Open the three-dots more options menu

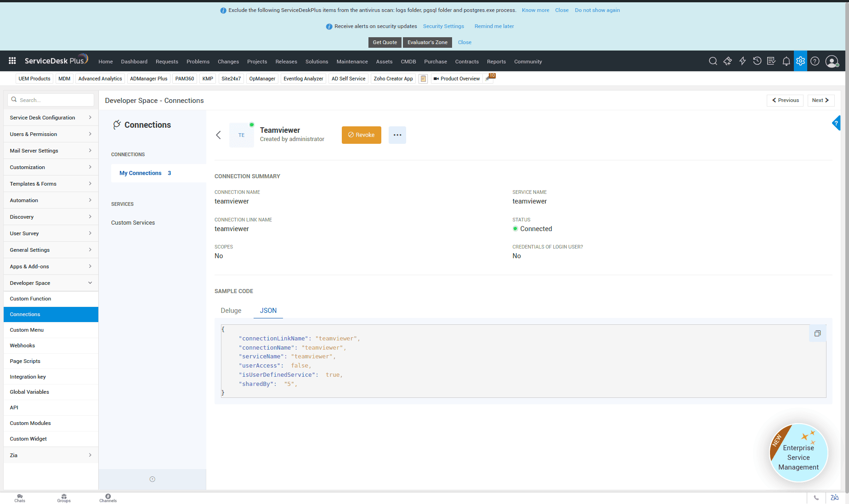[x=397, y=135]
